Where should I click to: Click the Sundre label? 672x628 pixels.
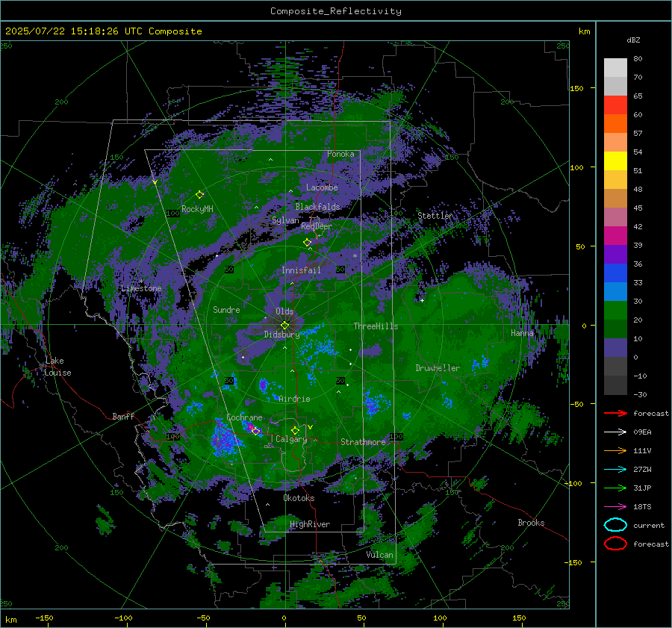pyautogui.click(x=226, y=309)
